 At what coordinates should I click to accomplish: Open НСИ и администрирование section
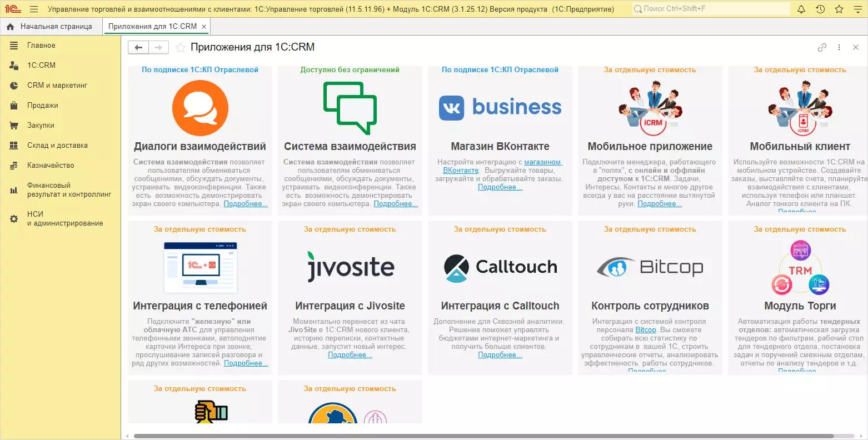pos(65,219)
